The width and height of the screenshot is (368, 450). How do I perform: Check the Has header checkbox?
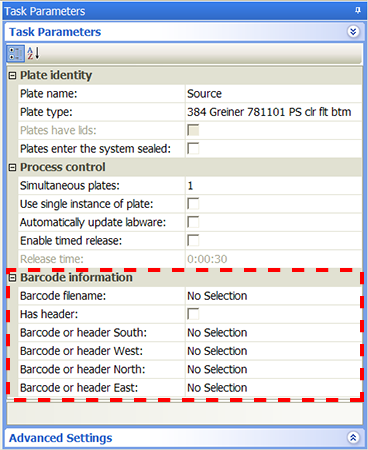(193, 314)
